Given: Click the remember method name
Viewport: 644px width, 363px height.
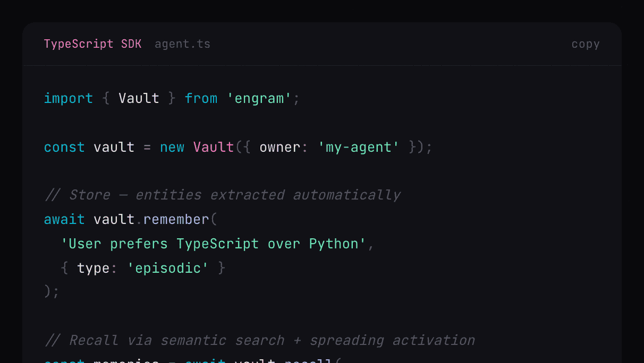Looking at the screenshot, I should tap(176, 220).
